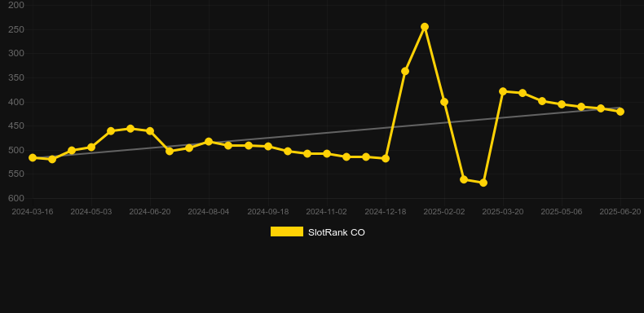Click the 2025-03-20 date label
644x313 pixels.
(x=503, y=212)
